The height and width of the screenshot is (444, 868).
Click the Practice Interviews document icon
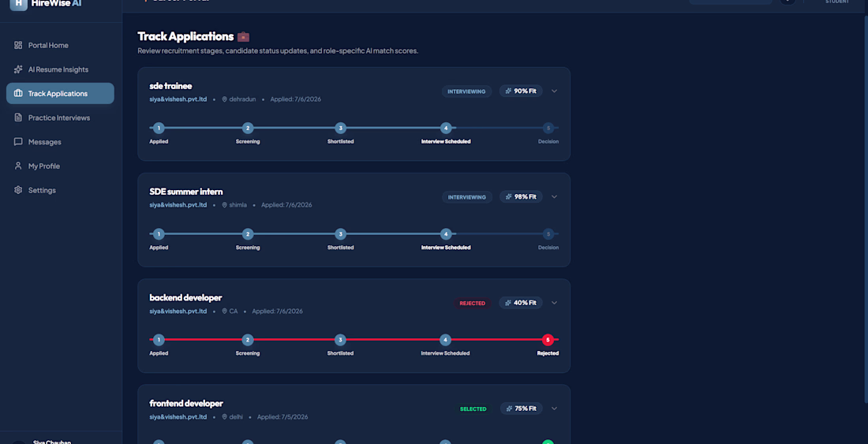pos(18,118)
